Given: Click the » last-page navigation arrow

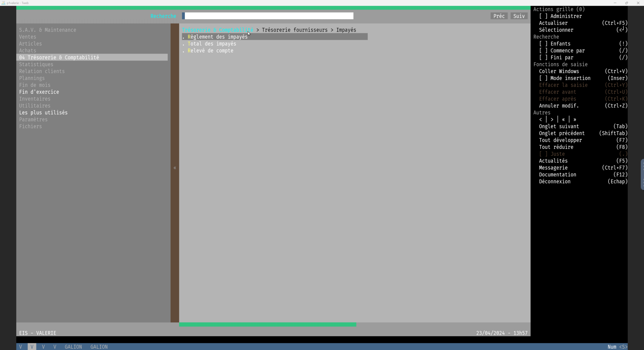Looking at the screenshot, I should [575, 120].
